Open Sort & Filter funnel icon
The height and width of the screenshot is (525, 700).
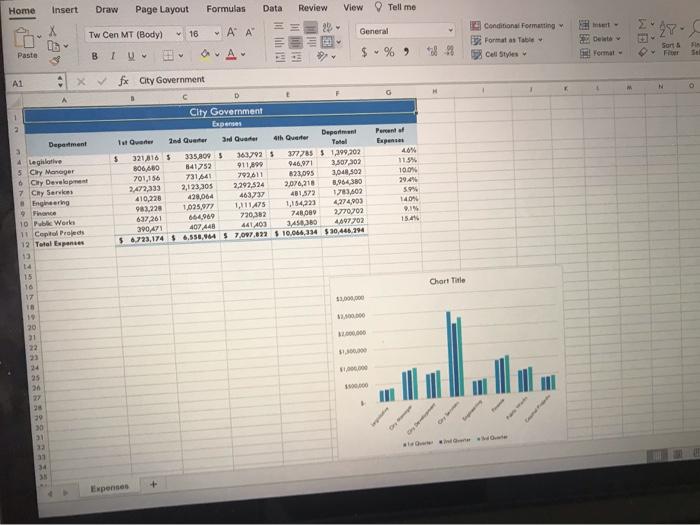[669, 29]
